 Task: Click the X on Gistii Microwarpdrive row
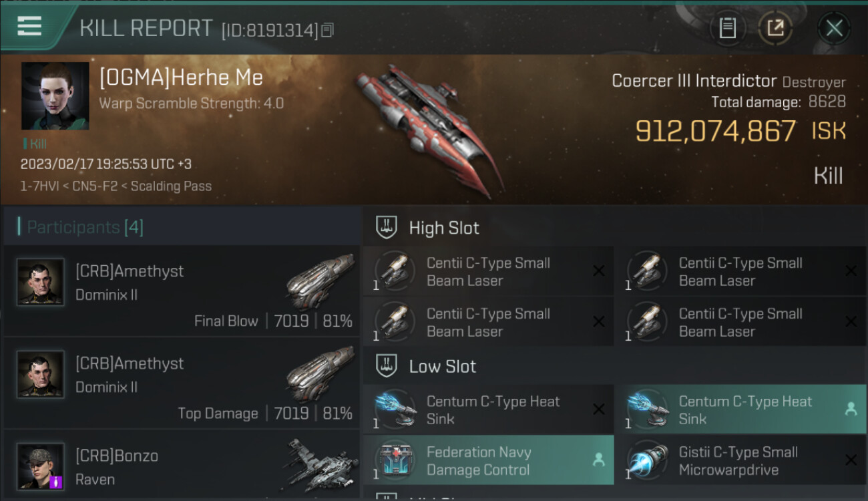click(851, 460)
